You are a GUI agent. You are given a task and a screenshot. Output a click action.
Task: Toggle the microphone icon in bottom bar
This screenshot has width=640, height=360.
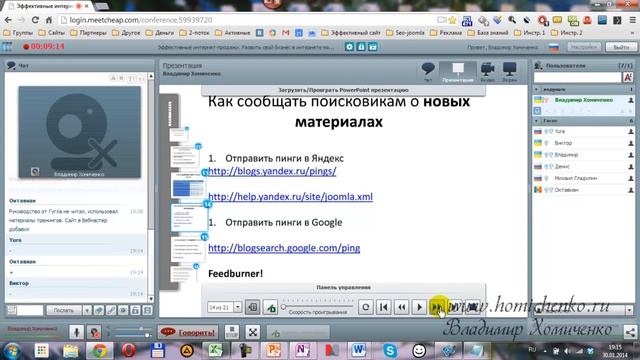tap(76, 332)
